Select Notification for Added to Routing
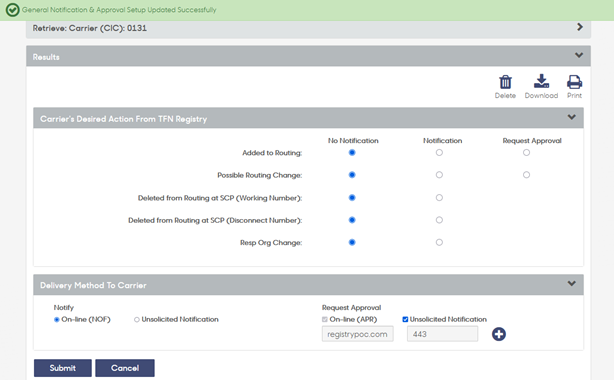Image resolution: width=614 pixels, height=380 pixels. click(x=439, y=152)
